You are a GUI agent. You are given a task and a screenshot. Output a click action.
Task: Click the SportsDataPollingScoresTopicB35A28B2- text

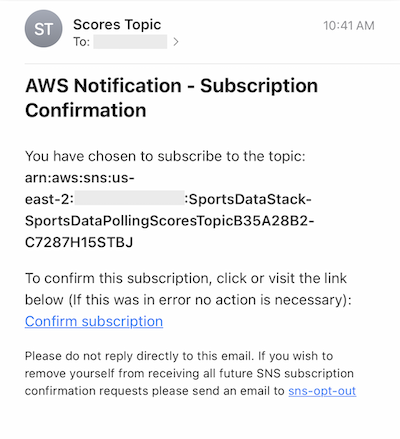(x=169, y=221)
